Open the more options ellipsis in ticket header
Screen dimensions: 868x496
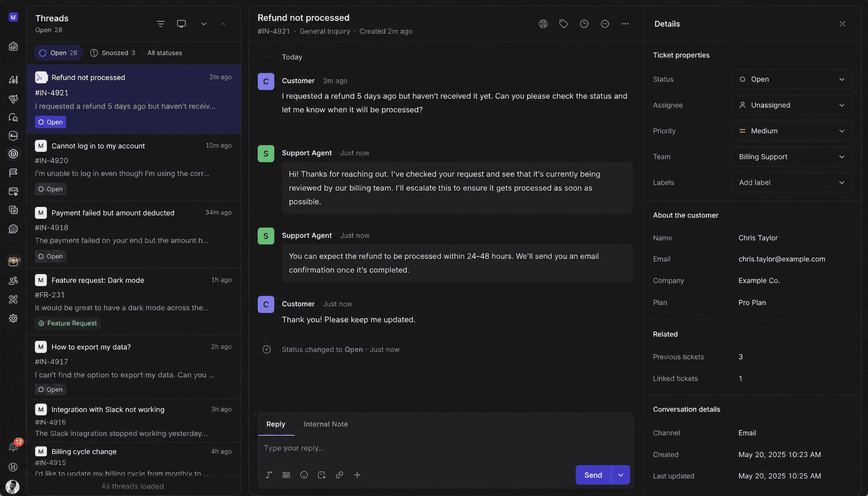tap(625, 24)
